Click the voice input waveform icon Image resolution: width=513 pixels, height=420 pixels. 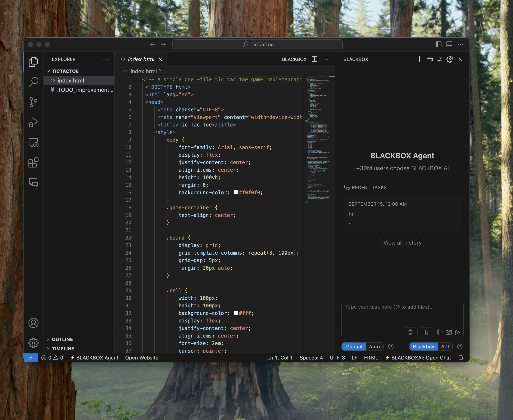[x=439, y=332]
